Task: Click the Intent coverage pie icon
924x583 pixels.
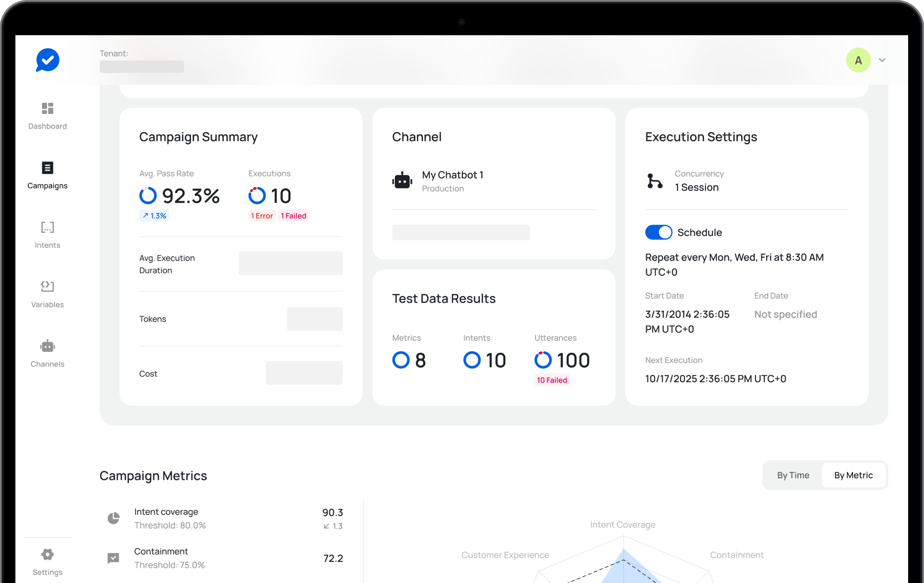Action: point(113,518)
